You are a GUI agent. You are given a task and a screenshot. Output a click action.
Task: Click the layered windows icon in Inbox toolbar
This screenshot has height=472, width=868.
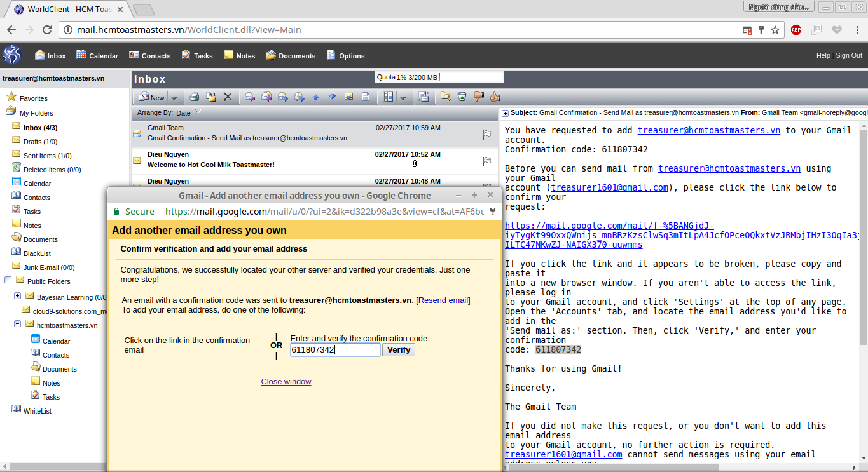click(424, 97)
